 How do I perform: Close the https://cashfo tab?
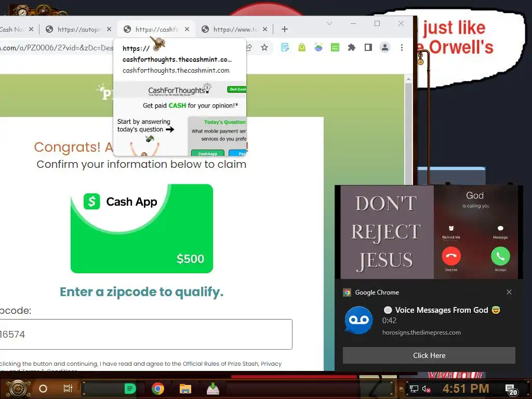click(x=187, y=30)
